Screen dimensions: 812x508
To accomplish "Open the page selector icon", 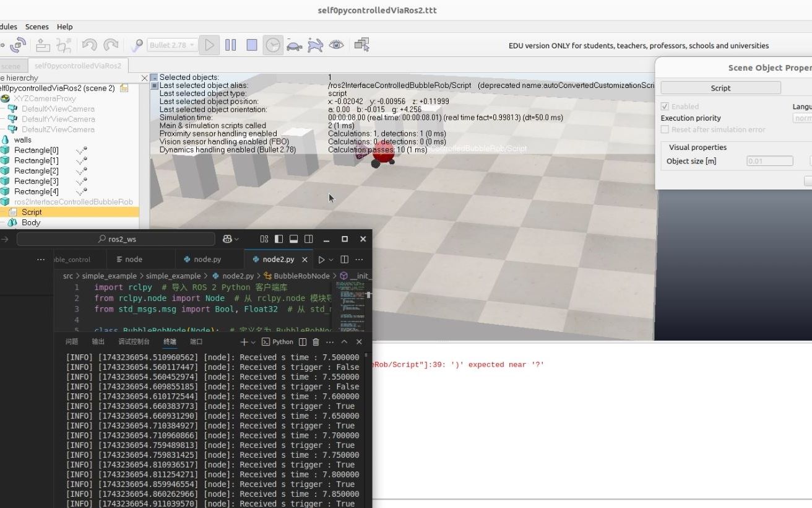I will coord(361,45).
